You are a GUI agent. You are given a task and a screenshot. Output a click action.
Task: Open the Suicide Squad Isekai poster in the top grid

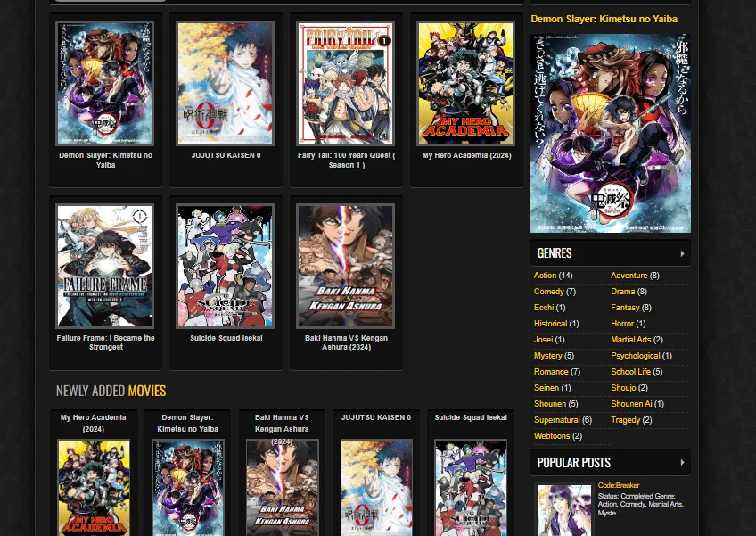226,266
